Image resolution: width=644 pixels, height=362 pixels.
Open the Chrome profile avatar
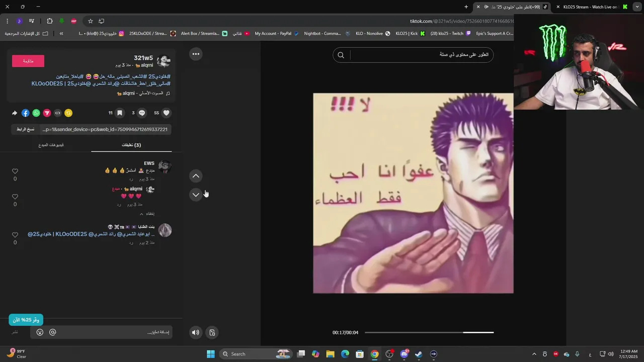[x=19, y=21]
